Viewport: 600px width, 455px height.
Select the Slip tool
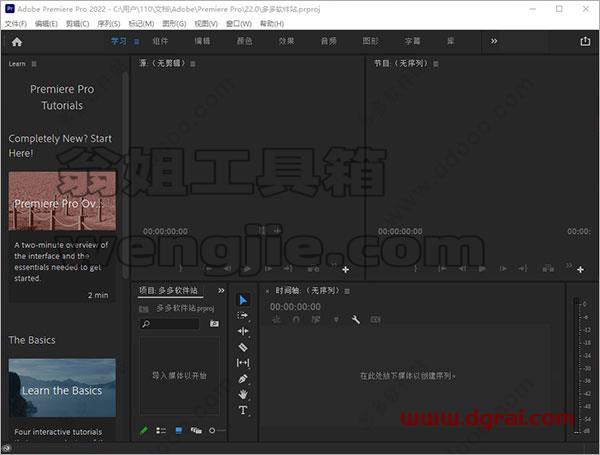(243, 363)
